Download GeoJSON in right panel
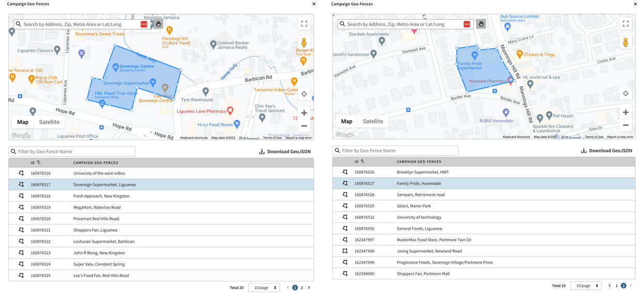The image size is (644, 297). click(607, 151)
